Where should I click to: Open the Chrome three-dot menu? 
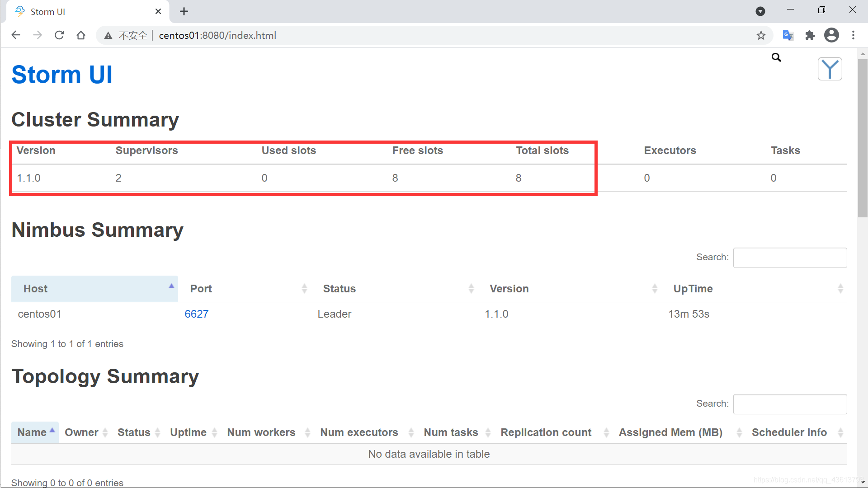[853, 35]
